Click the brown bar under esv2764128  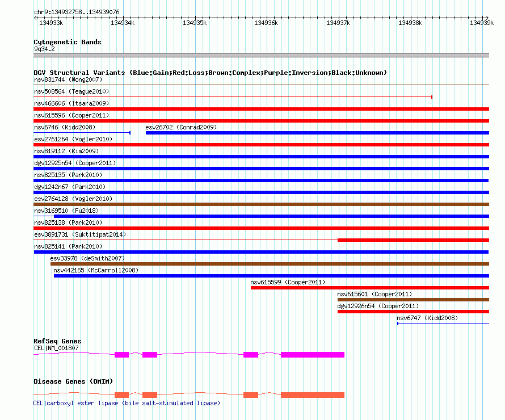tap(261, 204)
